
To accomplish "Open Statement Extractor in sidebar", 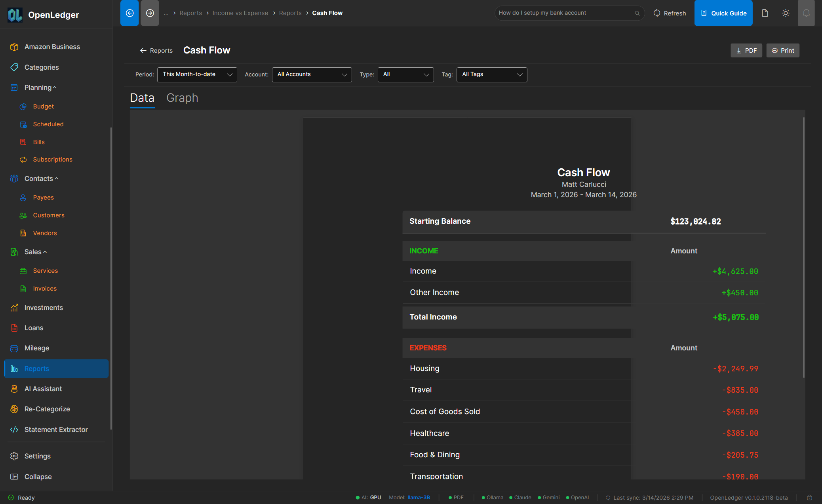I will 56,430.
